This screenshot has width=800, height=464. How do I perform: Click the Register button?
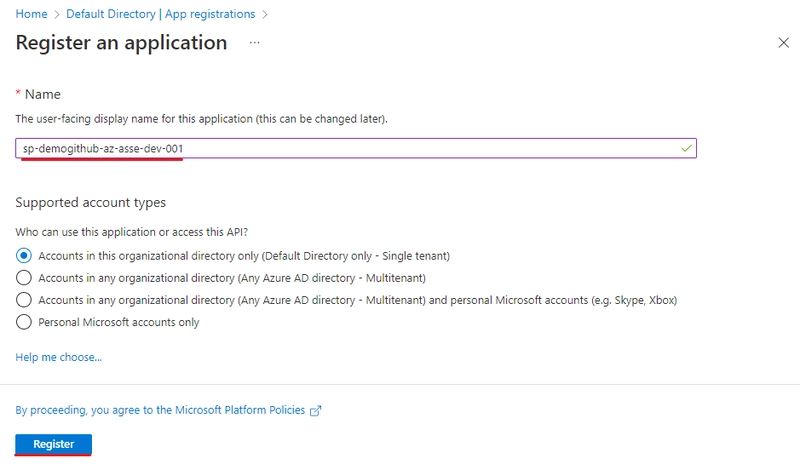(54, 444)
